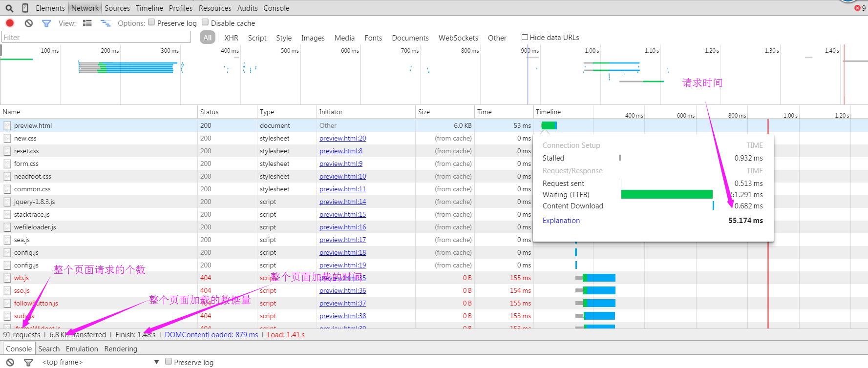Enable Preserve log in the Network toolbar
The height and width of the screenshot is (368, 868).
point(151,22)
